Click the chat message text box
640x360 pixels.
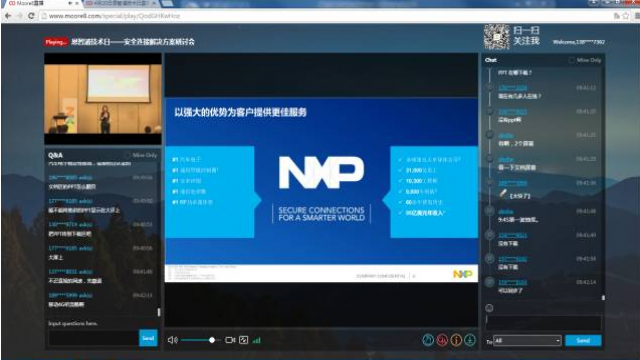[543, 322]
